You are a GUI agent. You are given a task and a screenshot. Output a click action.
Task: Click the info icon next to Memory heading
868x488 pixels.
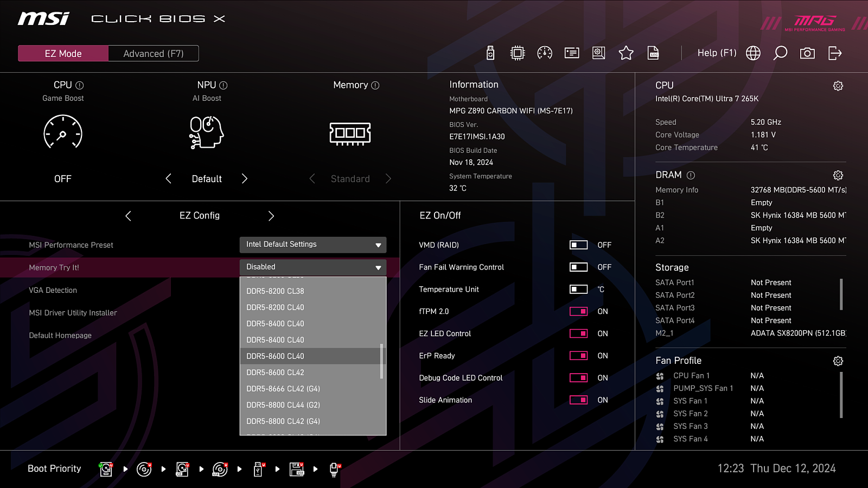[x=375, y=85]
